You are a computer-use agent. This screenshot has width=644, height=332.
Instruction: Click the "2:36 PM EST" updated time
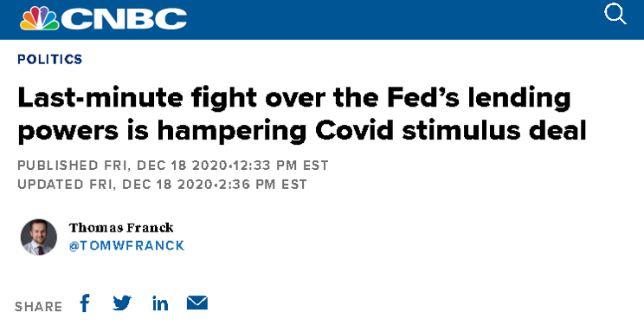[x=263, y=185]
